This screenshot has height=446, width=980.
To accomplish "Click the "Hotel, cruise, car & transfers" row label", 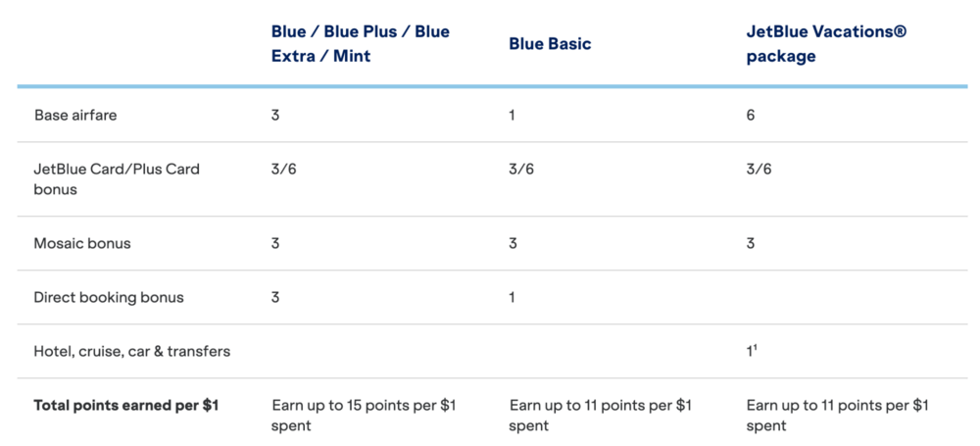I will pyautogui.click(x=132, y=351).
